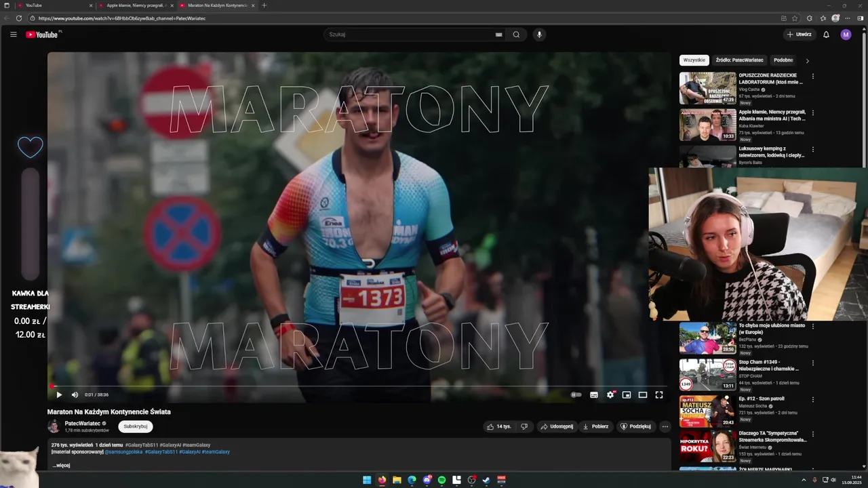Click the magnifier search button
The height and width of the screenshot is (488, 868).
(x=516, y=35)
